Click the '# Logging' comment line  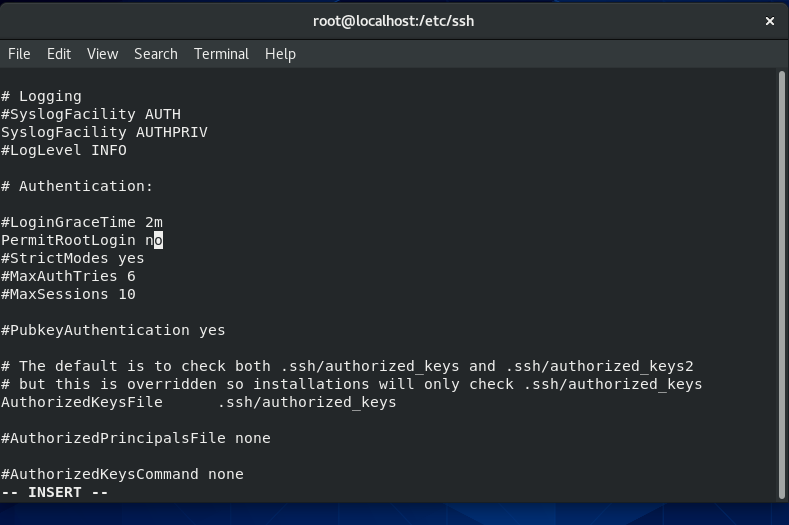pyautogui.click(x=41, y=96)
